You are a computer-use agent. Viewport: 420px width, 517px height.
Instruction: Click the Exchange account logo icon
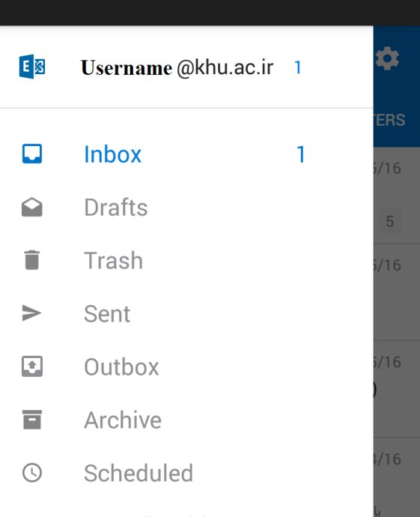[32, 67]
